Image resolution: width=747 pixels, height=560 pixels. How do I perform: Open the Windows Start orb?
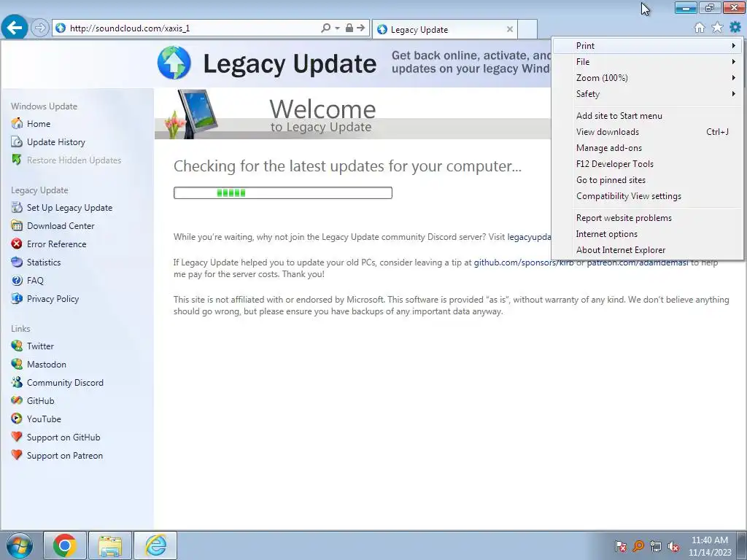click(x=20, y=545)
